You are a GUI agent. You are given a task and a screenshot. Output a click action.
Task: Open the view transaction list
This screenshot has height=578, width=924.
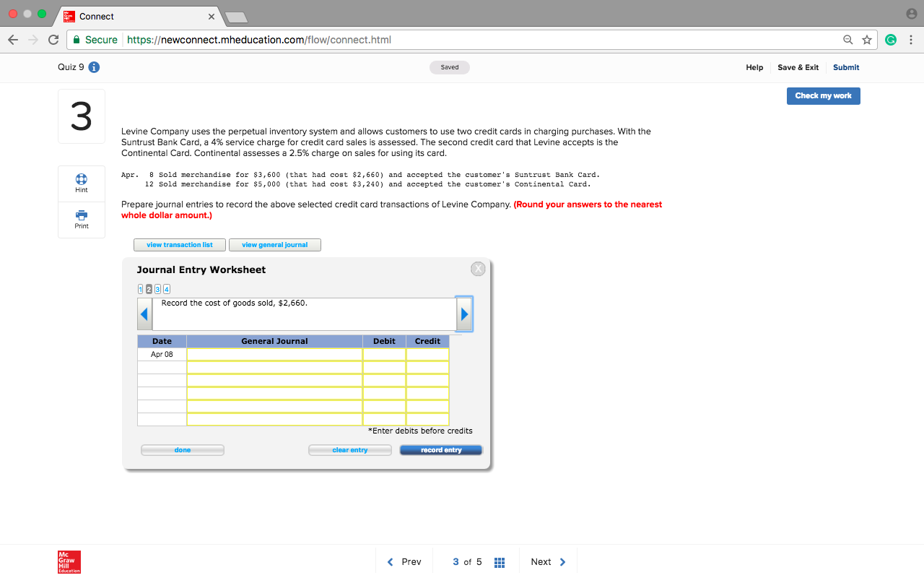pyautogui.click(x=179, y=244)
